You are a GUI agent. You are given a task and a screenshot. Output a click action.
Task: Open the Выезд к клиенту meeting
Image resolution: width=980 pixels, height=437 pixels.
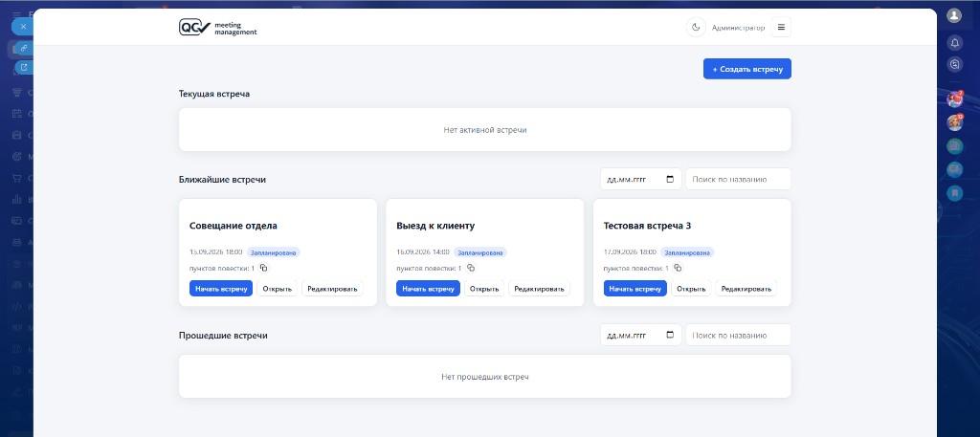tap(483, 289)
